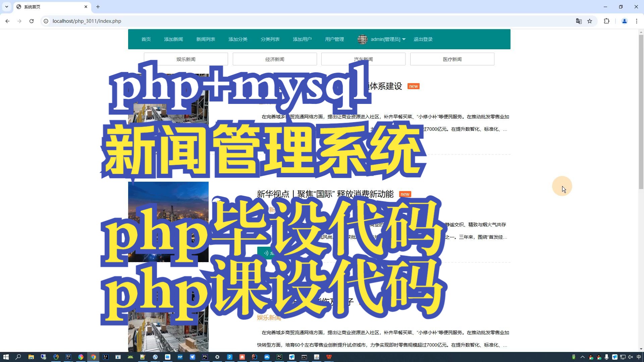Expand the admin[管理员] dropdown
Image resolution: width=644 pixels, height=362 pixels.
click(388, 39)
